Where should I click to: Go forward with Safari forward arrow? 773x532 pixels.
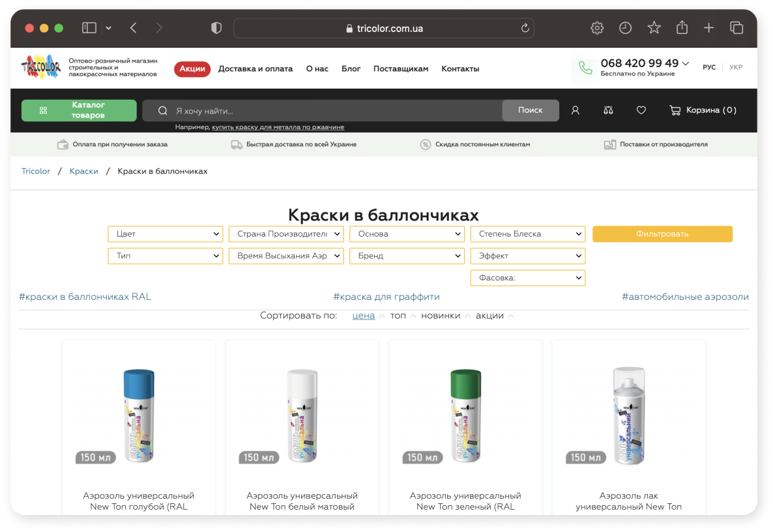tap(159, 28)
